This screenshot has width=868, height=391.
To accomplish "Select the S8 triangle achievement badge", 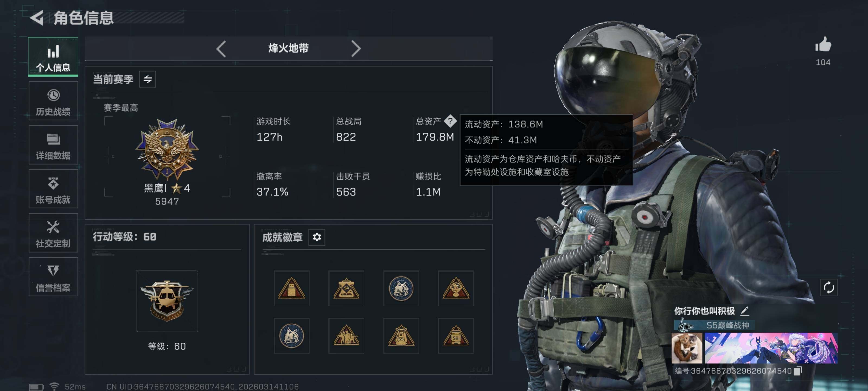I will [456, 336].
